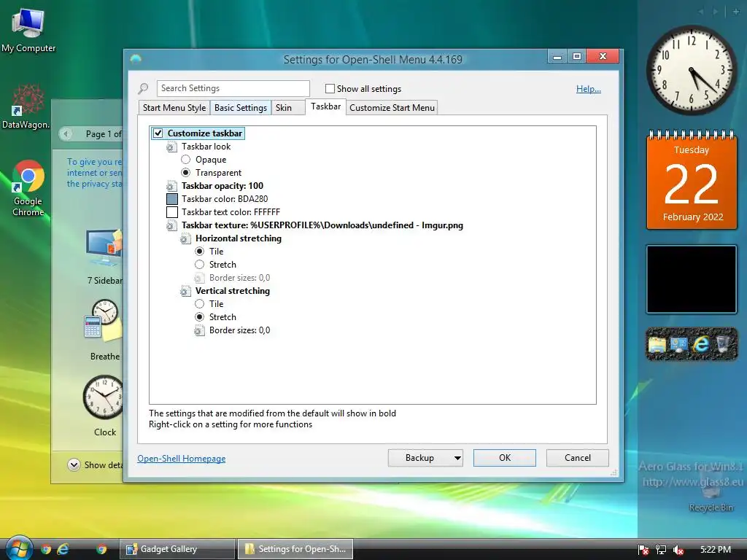
Task: Click gear icon of enabled Border sizes under Vertical
Action: [x=200, y=330]
